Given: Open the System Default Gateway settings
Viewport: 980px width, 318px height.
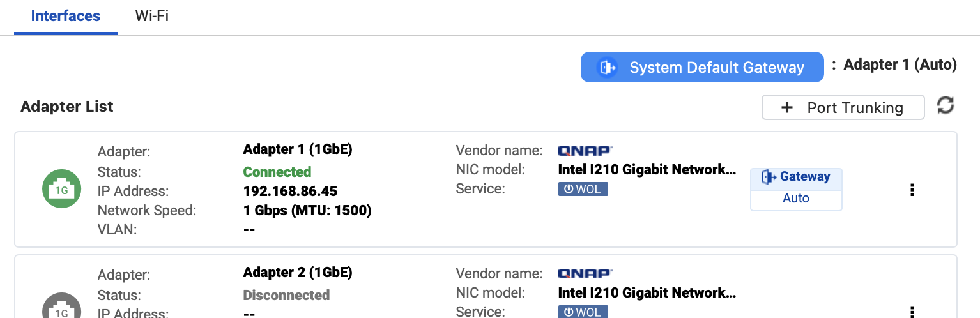Looking at the screenshot, I should [702, 67].
